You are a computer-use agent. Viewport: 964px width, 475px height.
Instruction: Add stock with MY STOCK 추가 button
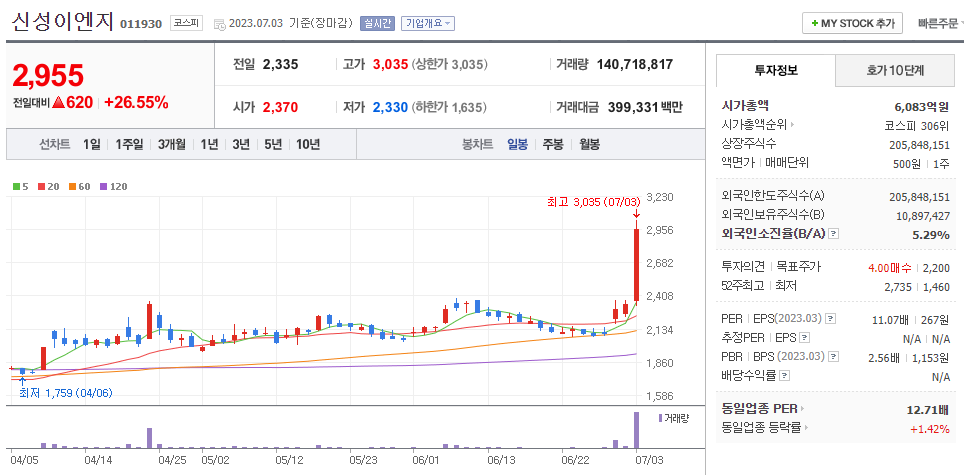click(852, 23)
